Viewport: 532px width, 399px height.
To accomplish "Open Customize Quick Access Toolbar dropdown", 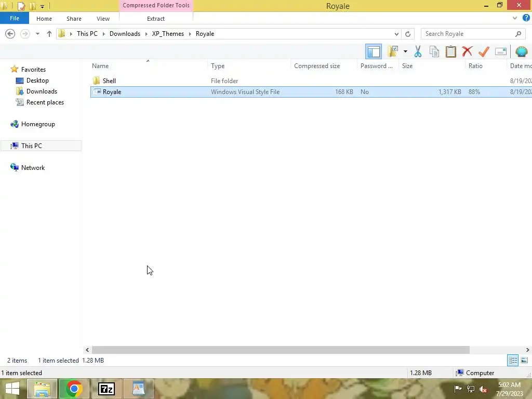I will click(x=43, y=6).
